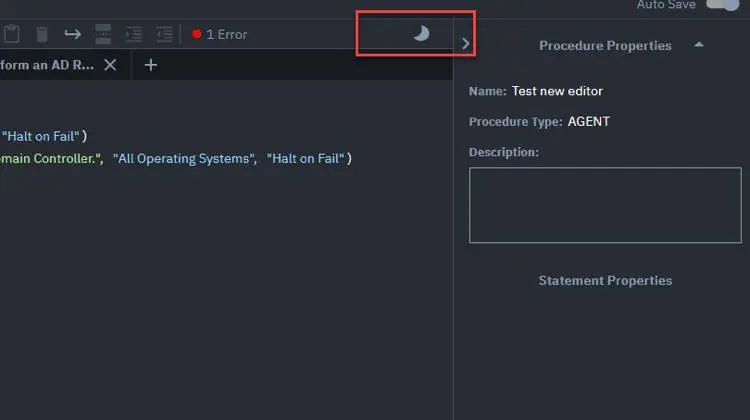
Task: Click the Procedure Type value AGENT
Action: [x=589, y=122]
